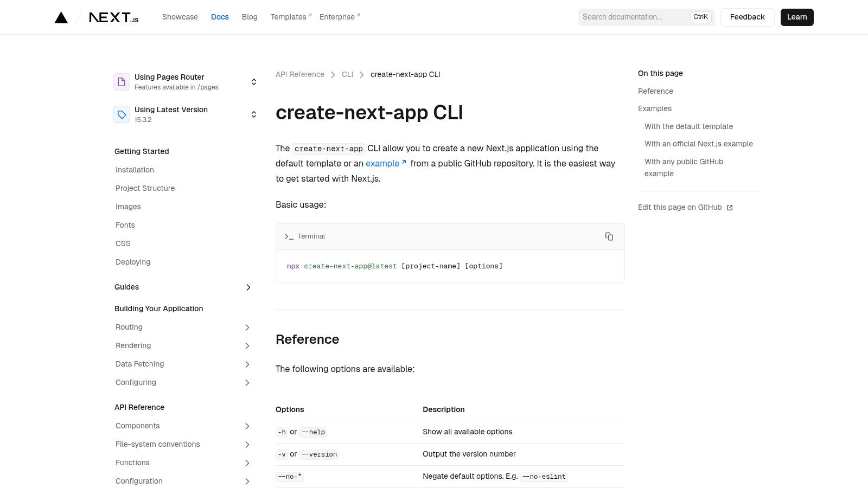
Task: Open Installation in sidebar
Action: click(x=135, y=170)
